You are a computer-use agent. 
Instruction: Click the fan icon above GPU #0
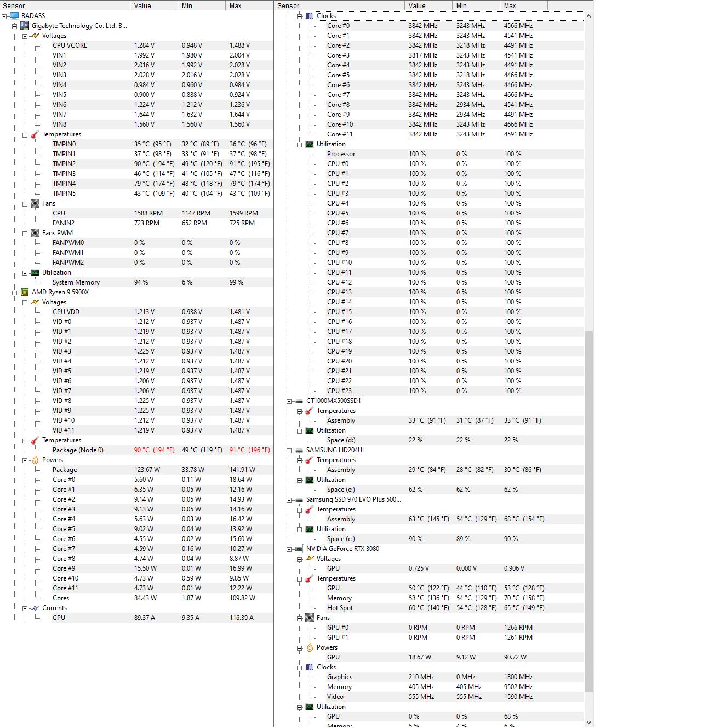310,618
